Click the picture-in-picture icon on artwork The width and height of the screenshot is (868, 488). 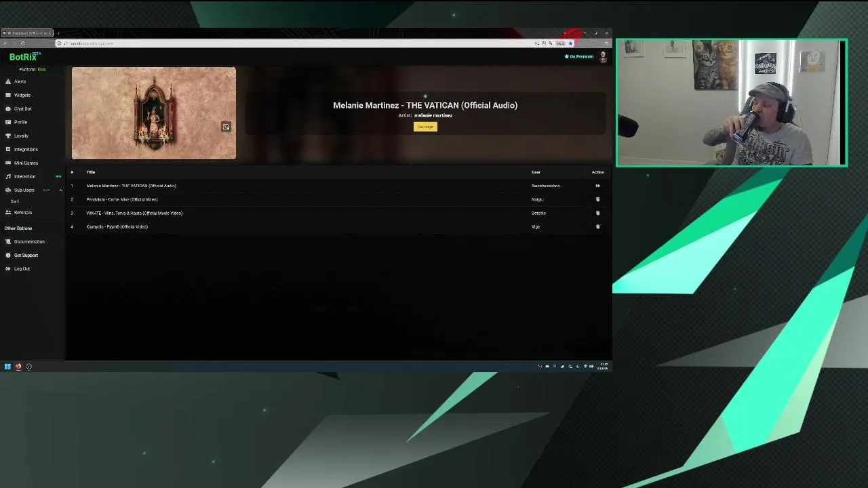(x=226, y=127)
